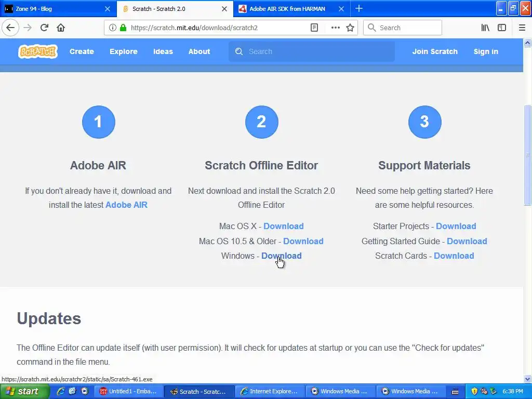Open the Library icon in the Firefox toolbar
Viewport: 532px width, 399px height.
point(485,28)
